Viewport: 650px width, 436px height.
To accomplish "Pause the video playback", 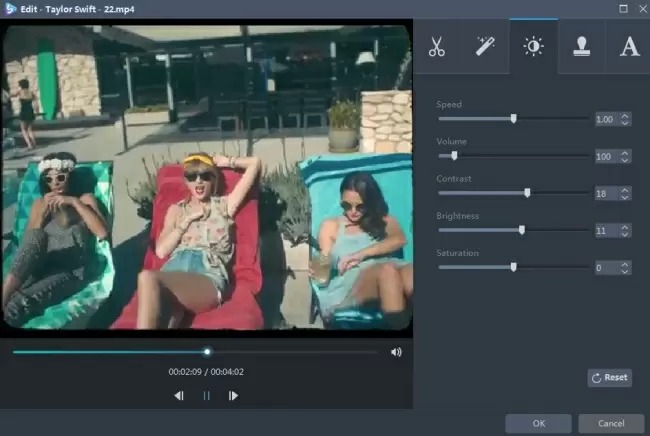I will [x=207, y=396].
